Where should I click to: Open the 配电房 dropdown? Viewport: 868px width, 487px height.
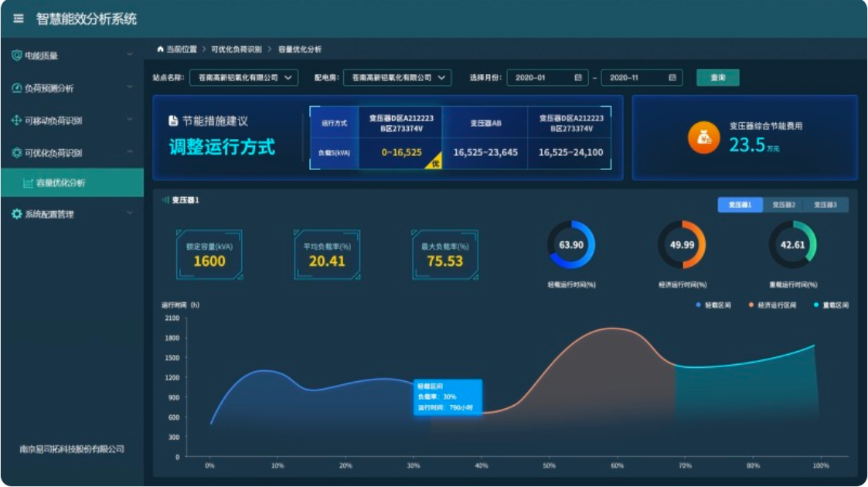(x=397, y=77)
